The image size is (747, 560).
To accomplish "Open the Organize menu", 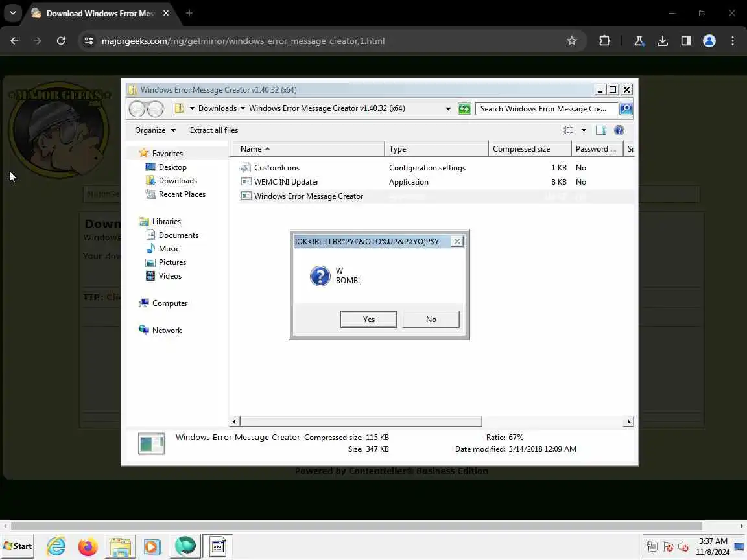I will [156, 130].
